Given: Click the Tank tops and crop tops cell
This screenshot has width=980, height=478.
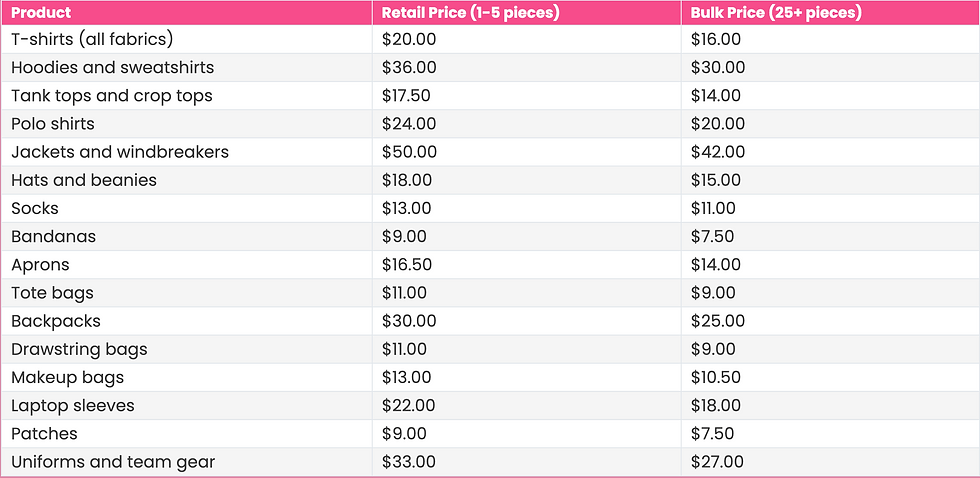Looking at the screenshot, I should (111, 95).
